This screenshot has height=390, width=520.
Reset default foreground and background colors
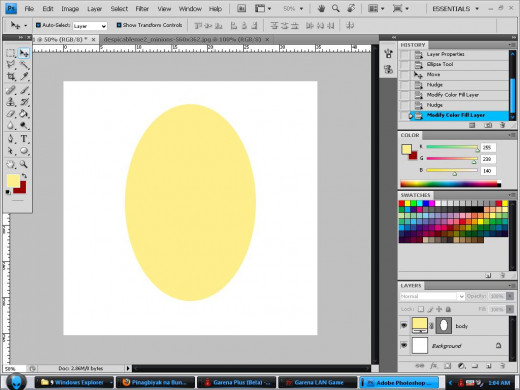8,192
